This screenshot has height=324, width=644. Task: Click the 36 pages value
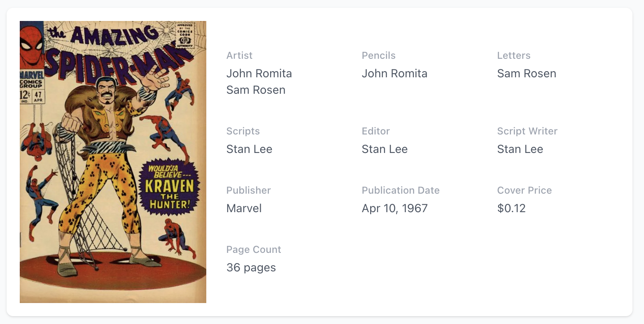[x=251, y=268]
